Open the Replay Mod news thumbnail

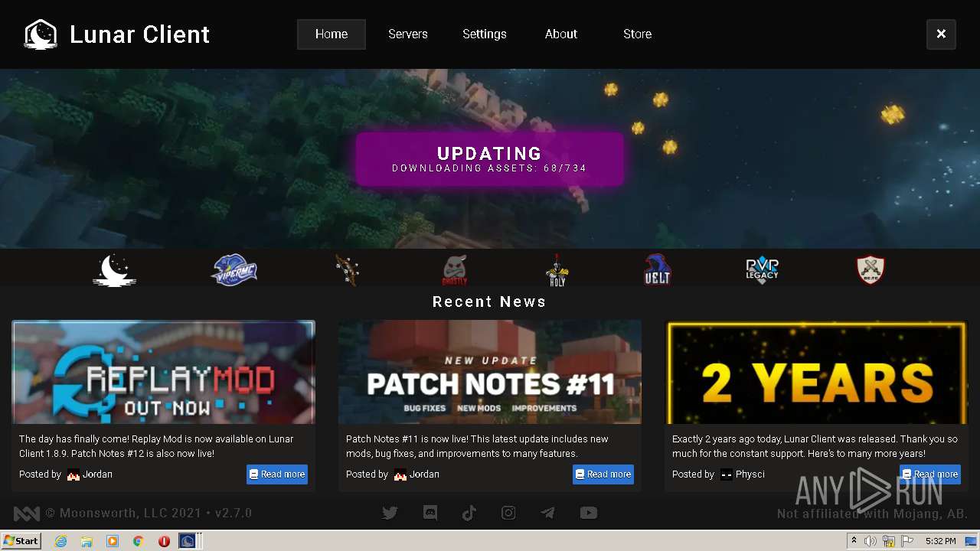coord(163,372)
